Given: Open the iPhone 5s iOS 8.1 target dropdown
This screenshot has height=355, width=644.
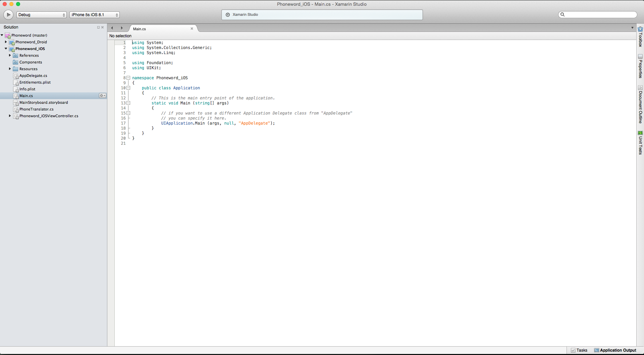Looking at the screenshot, I should pyautogui.click(x=95, y=15).
